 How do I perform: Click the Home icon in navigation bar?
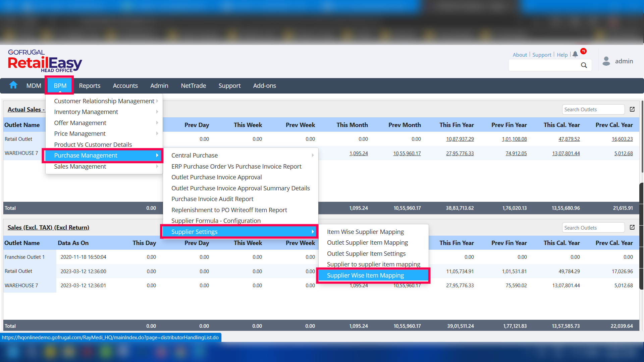click(13, 85)
